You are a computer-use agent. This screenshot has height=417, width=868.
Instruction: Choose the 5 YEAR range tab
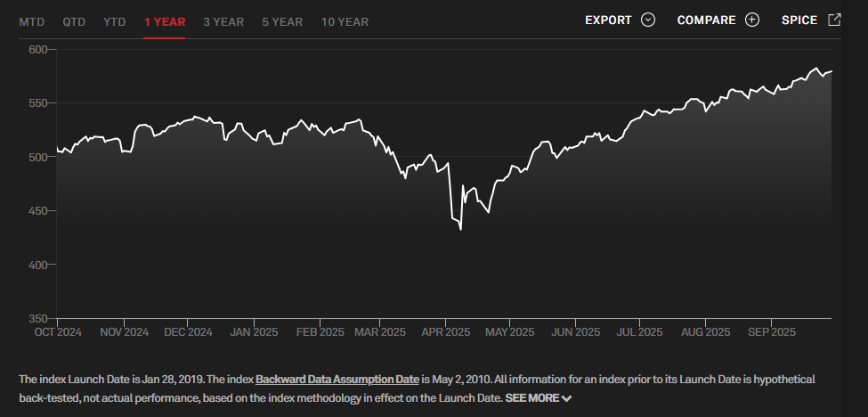pos(282,21)
